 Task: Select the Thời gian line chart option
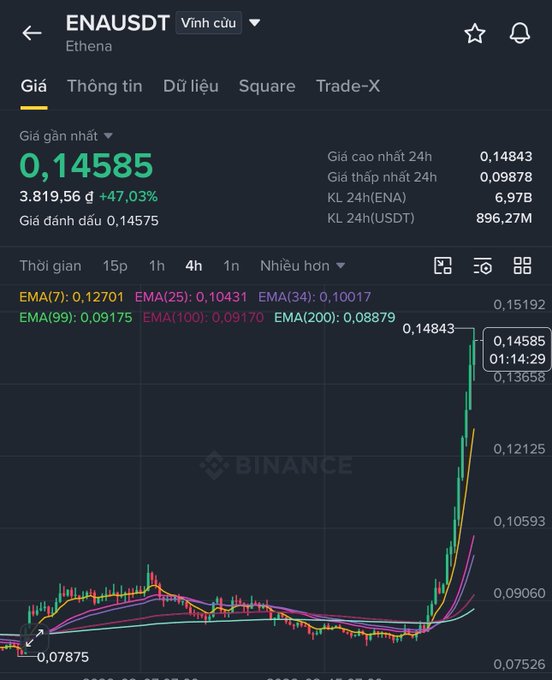point(50,265)
